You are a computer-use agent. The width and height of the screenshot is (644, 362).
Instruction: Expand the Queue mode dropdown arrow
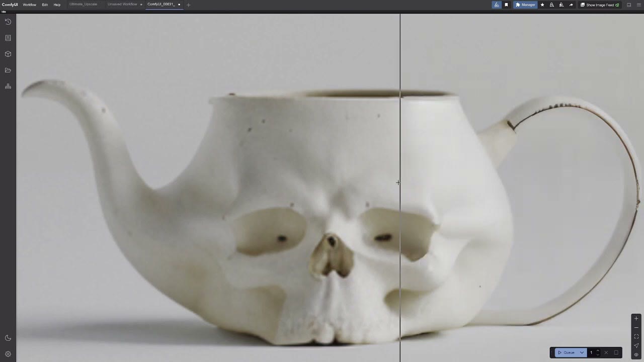(x=582, y=352)
